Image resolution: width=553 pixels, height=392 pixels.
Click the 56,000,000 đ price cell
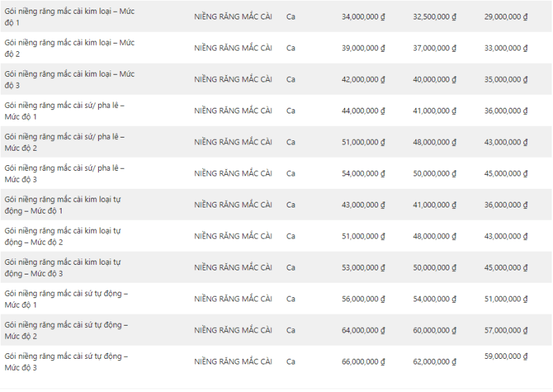pos(363,299)
